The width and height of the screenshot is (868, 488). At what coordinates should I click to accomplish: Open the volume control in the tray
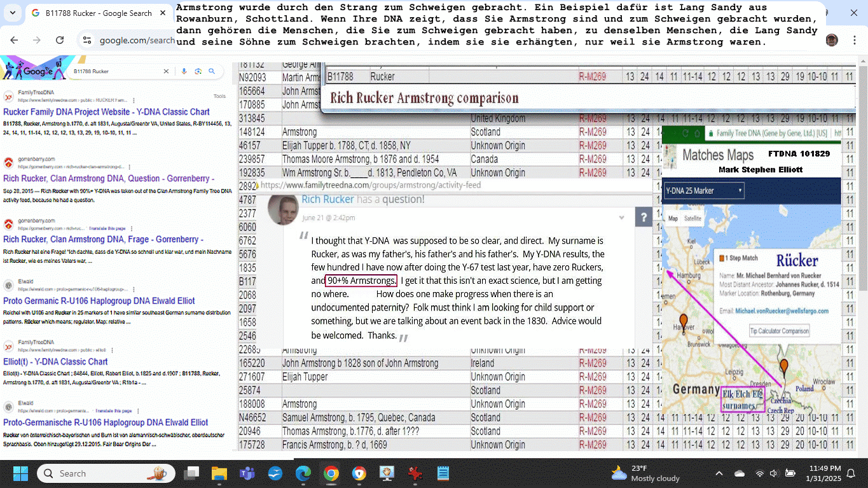[x=773, y=473]
